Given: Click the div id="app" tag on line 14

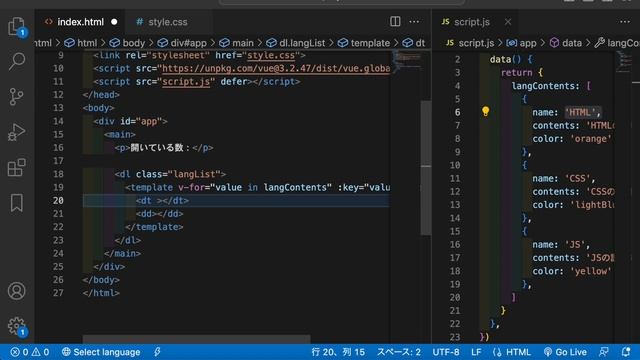Looking at the screenshot, I should 130,121.
